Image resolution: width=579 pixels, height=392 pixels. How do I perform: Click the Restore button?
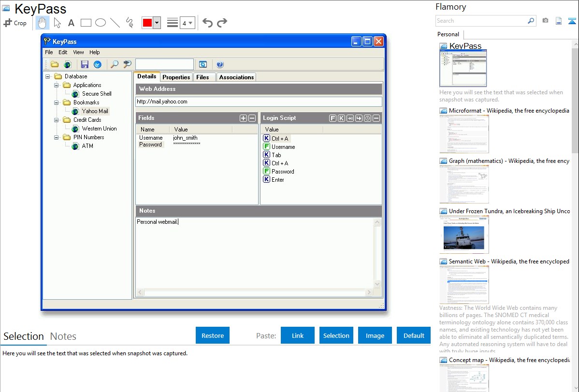point(213,335)
